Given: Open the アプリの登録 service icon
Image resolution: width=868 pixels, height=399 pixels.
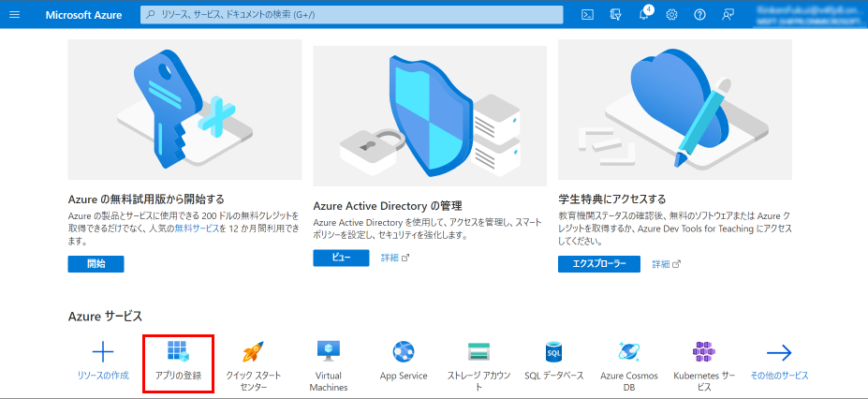Looking at the screenshot, I should pos(178,351).
